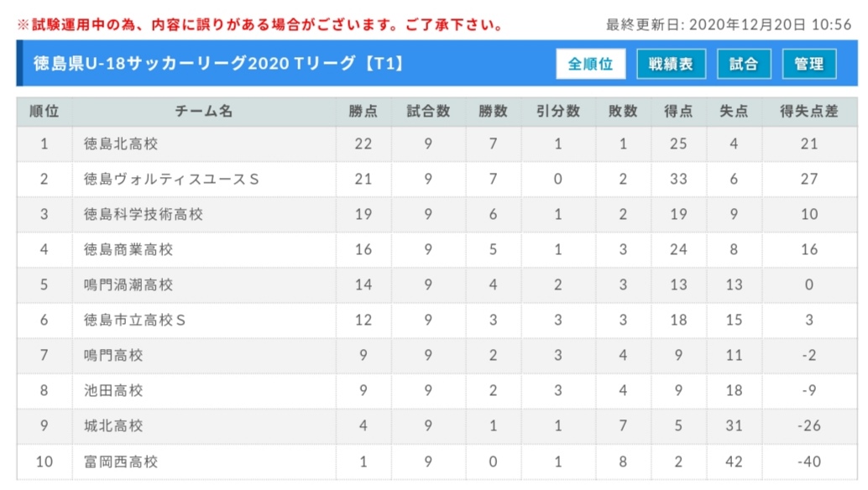This screenshot has height=490, width=868.
Task: Click the 得失点差 column header
Action: point(808,111)
